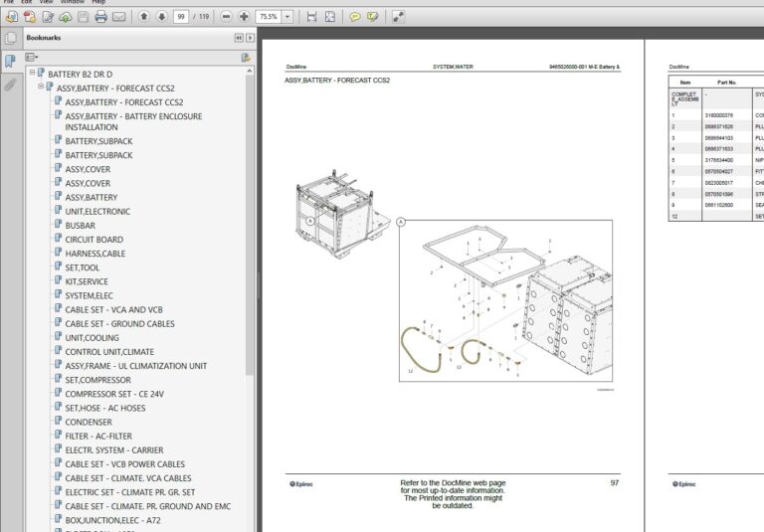The height and width of the screenshot is (532, 764).
Task: Open the SET,COMPRESSOR bookmark
Action: (97, 380)
